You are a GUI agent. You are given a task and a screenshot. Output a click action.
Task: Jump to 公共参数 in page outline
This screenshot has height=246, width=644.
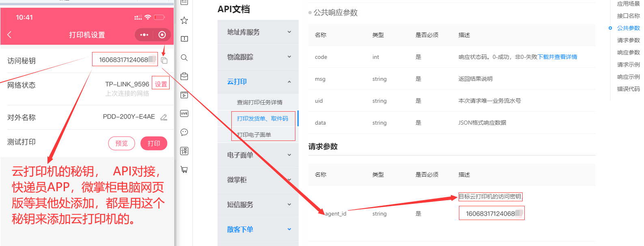(628, 28)
